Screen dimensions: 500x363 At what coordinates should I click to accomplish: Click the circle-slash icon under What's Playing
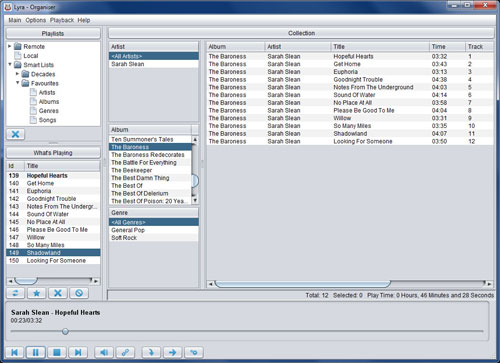click(x=79, y=293)
